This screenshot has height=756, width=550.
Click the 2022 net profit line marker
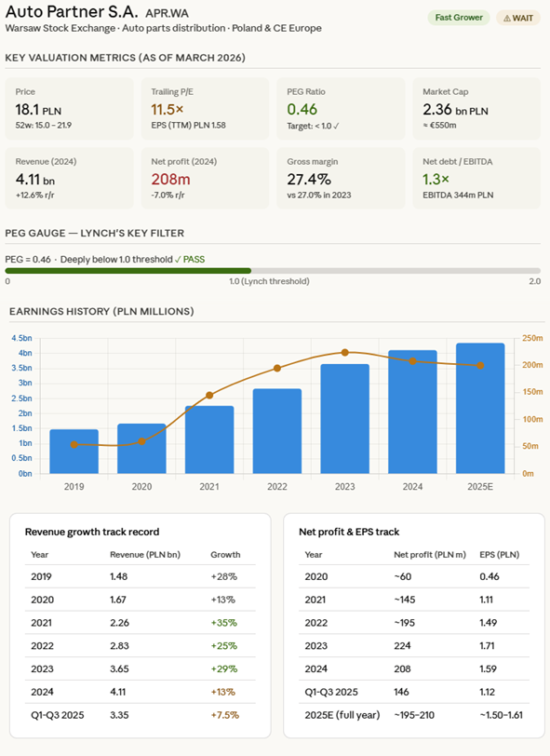(277, 369)
